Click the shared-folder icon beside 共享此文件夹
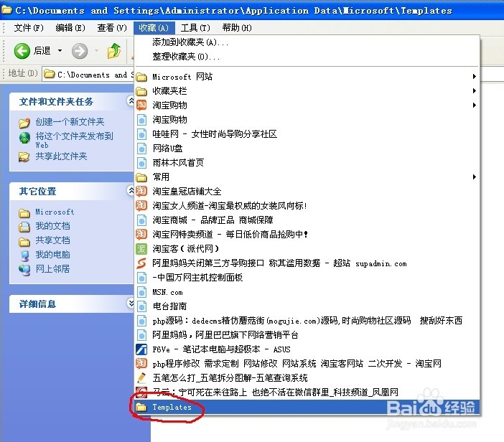This screenshot has height=442, width=504. coord(24,157)
